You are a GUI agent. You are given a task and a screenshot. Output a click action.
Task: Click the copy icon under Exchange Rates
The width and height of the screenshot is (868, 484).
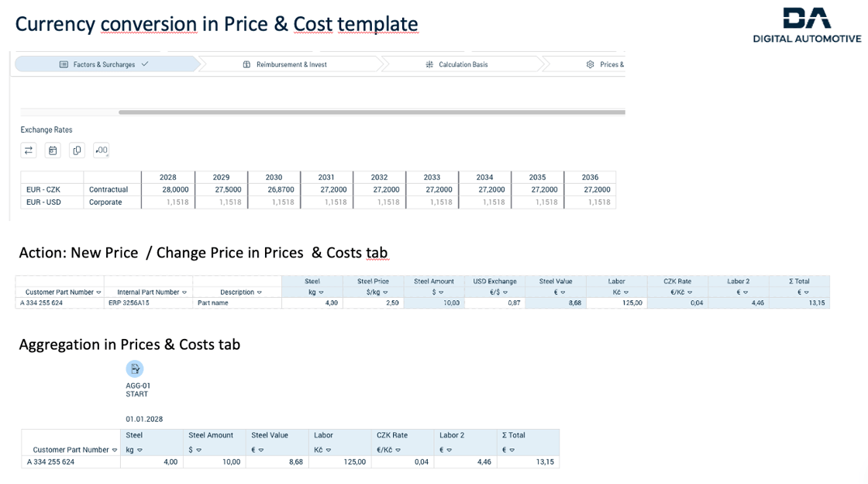[x=77, y=150]
